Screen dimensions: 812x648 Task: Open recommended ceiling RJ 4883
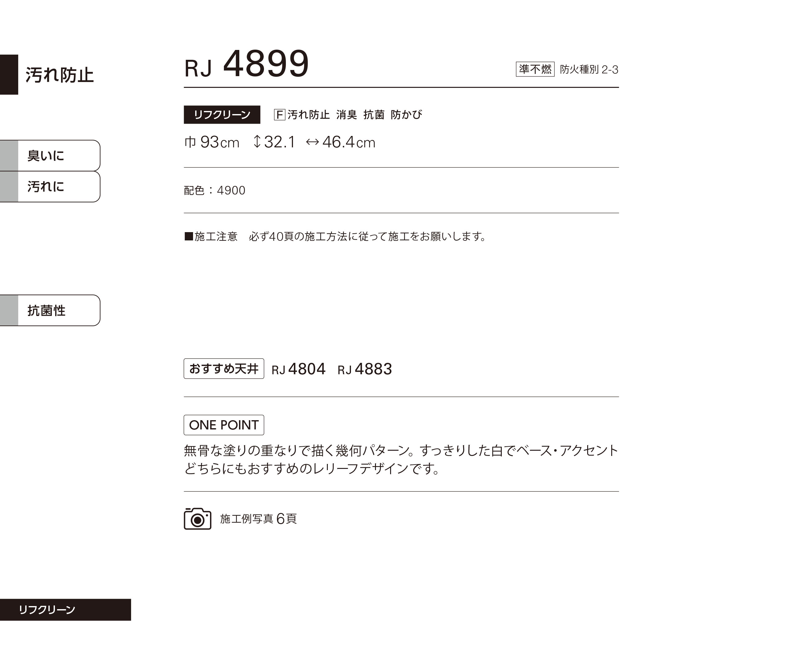click(x=365, y=369)
